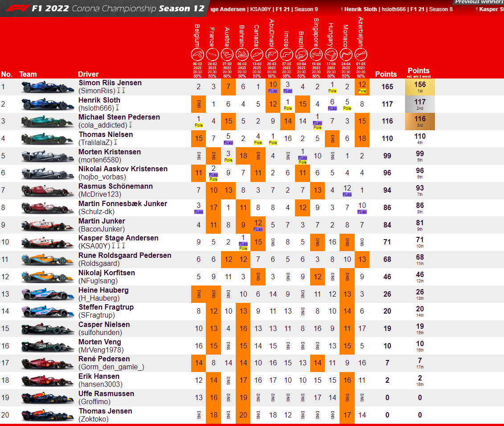This screenshot has width=504, height=426.
Task: Click the Belgium track circuit icon
Action: click(x=197, y=55)
